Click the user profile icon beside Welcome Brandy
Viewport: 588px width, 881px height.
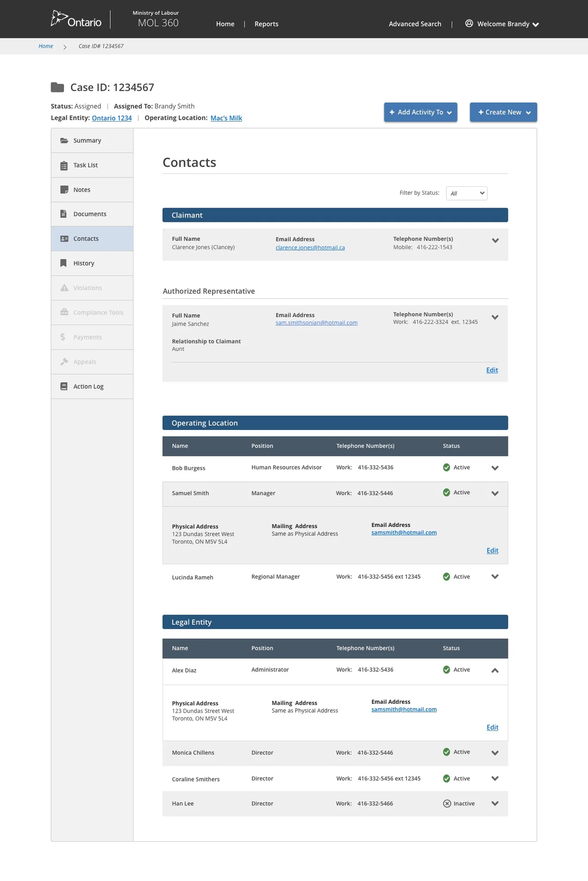469,23
